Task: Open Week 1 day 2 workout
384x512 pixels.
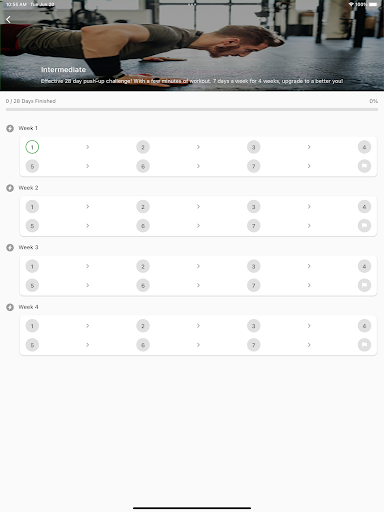Action: coord(143,147)
